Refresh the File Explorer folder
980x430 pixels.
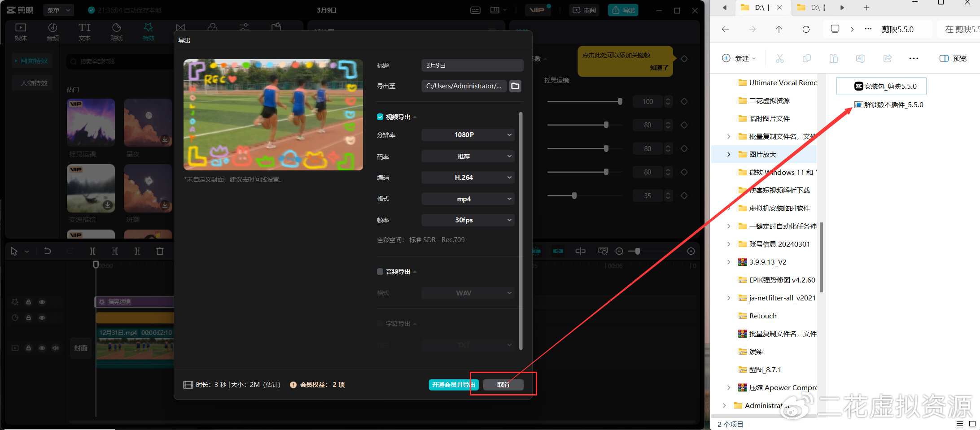click(806, 29)
